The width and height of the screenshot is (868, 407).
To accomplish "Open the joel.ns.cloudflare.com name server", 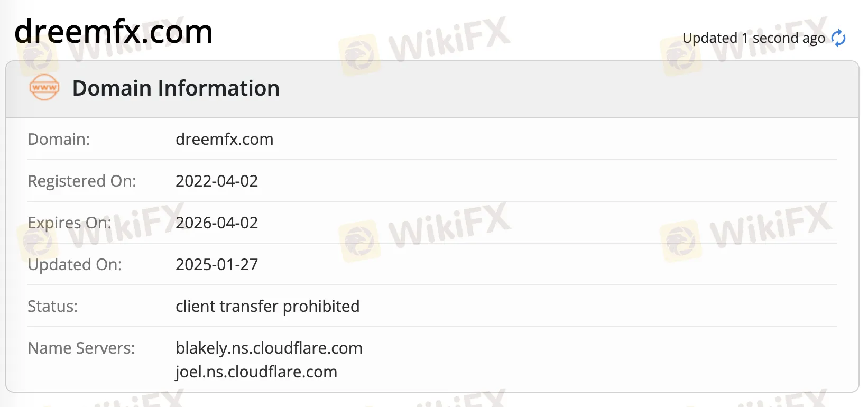I will pos(256,372).
